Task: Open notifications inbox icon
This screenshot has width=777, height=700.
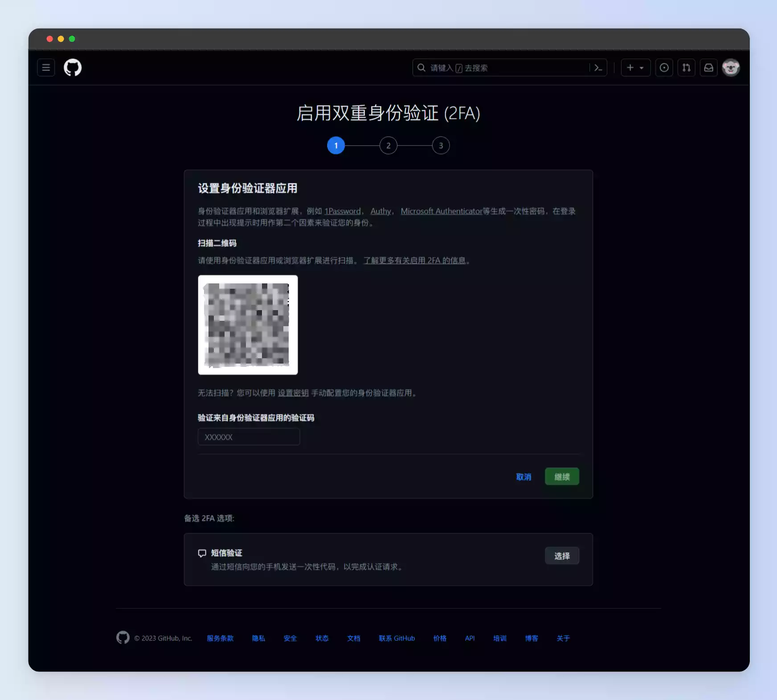Action: (x=709, y=68)
